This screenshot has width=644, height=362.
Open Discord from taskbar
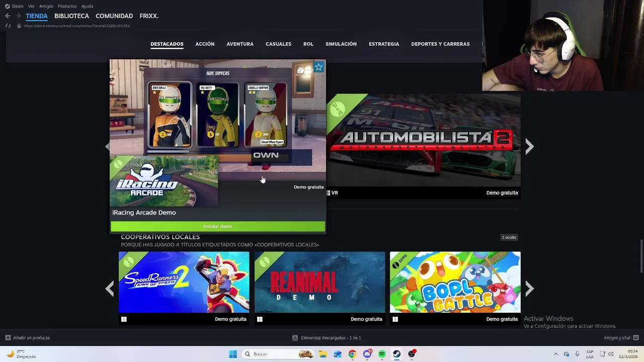(367, 354)
